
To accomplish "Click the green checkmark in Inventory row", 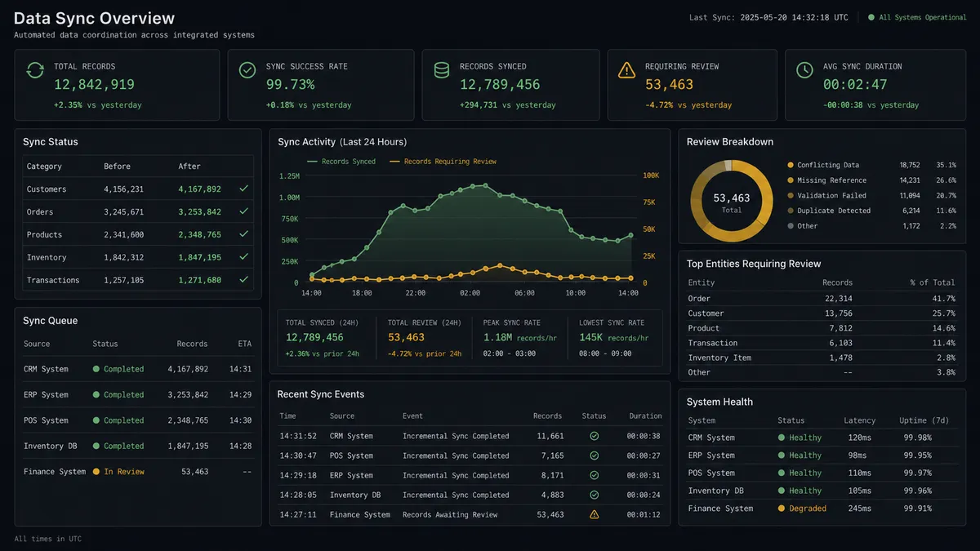I will point(243,257).
